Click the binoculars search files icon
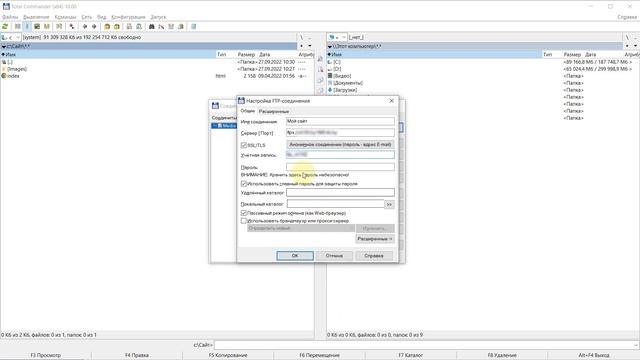Screen dimensions: 640x360 click(x=151, y=27)
